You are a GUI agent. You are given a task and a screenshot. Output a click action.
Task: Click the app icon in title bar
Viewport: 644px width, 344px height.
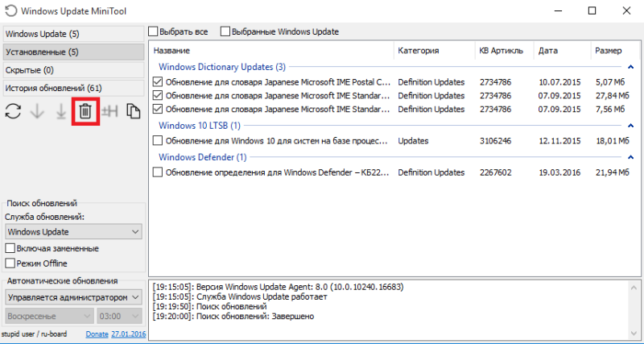pyautogui.click(x=11, y=11)
